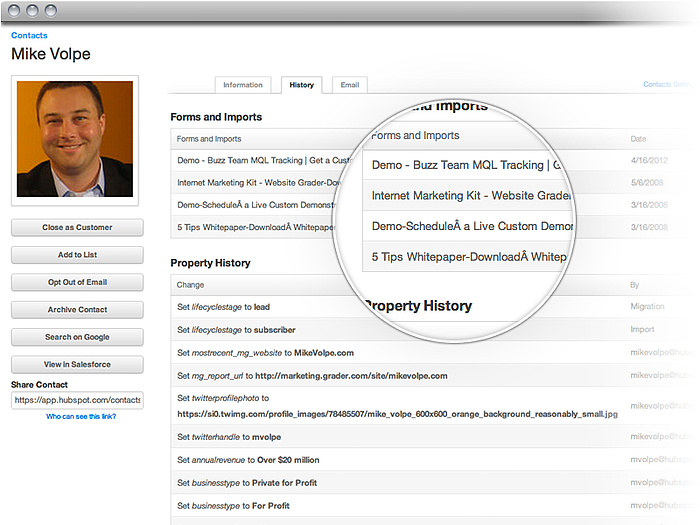Click Mike Volpe's profile photo

click(75, 139)
